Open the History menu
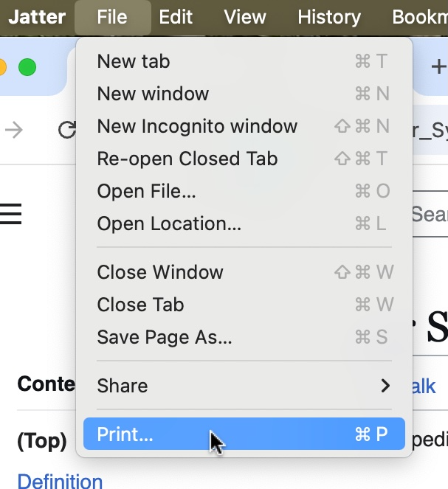The image size is (448, 489). coord(328,17)
